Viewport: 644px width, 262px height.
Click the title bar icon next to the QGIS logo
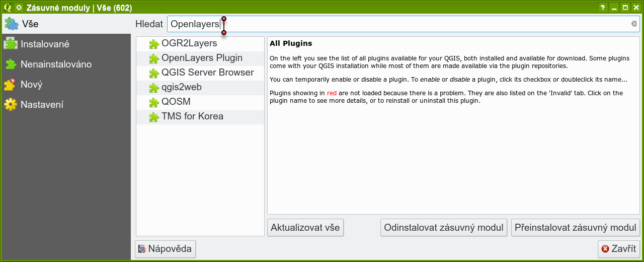pyautogui.click(x=19, y=8)
